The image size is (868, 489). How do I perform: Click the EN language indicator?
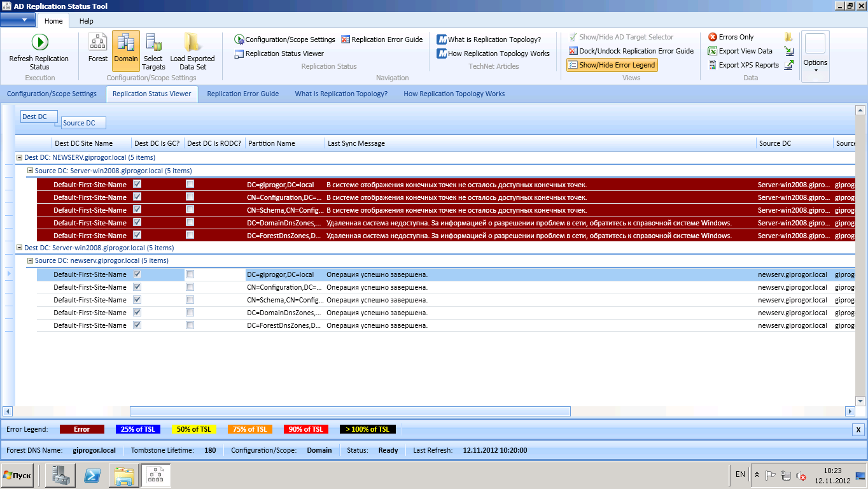click(x=740, y=474)
